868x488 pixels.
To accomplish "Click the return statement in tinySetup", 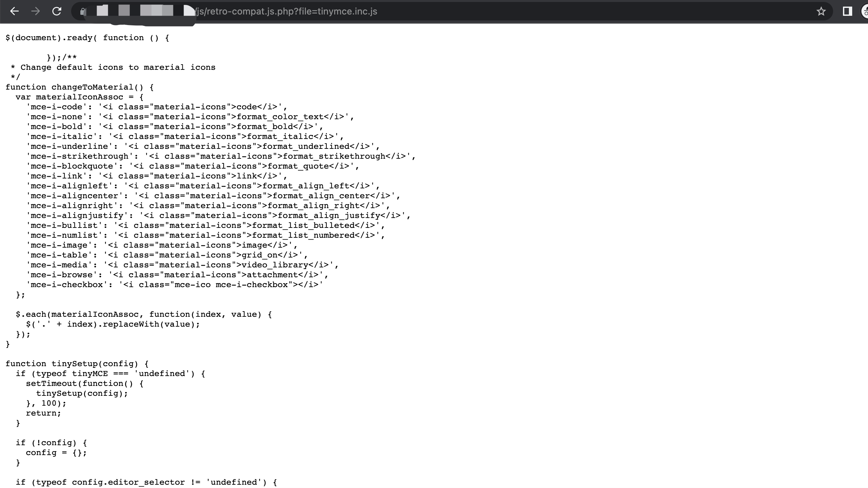I will pos(43,413).
